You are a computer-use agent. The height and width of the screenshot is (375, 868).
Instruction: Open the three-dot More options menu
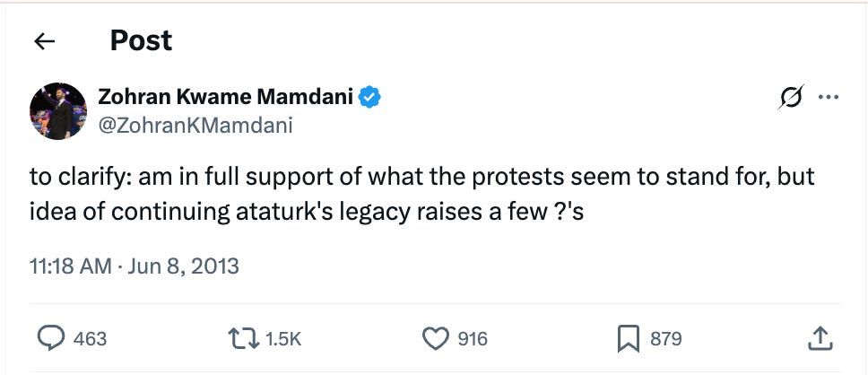coord(829,98)
